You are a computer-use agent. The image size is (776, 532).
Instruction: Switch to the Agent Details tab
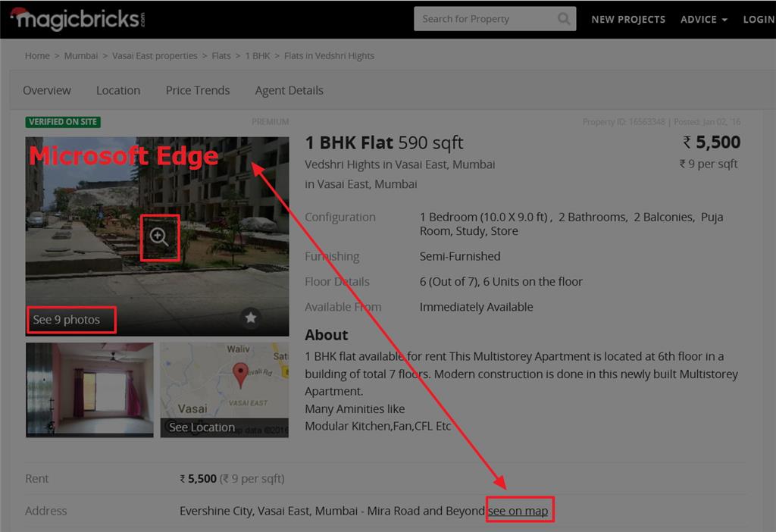click(x=289, y=91)
